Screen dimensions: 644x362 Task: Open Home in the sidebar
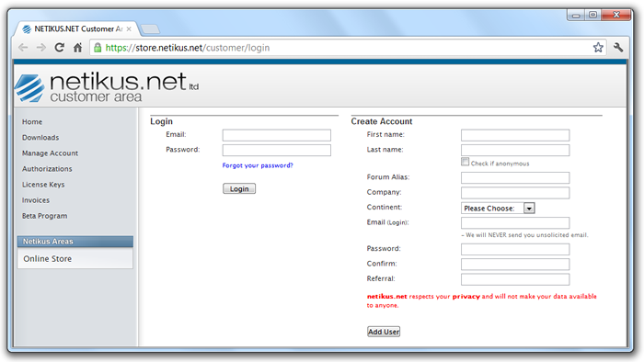(32, 122)
